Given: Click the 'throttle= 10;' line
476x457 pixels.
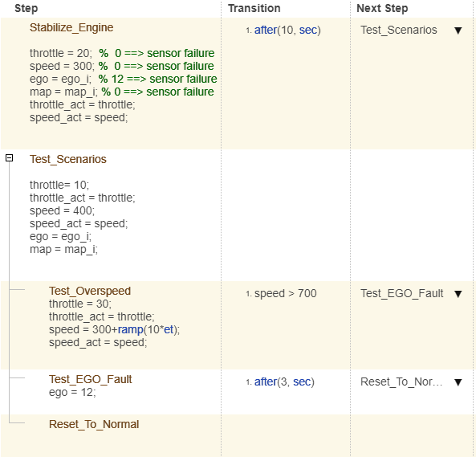Looking at the screenshot, I should 59,185.
